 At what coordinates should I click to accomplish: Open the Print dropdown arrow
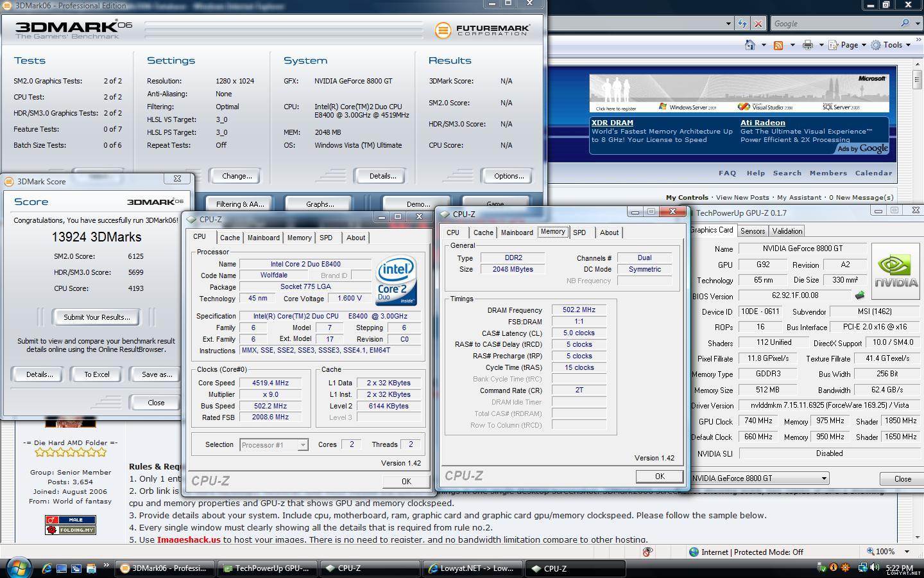point(821,45)
